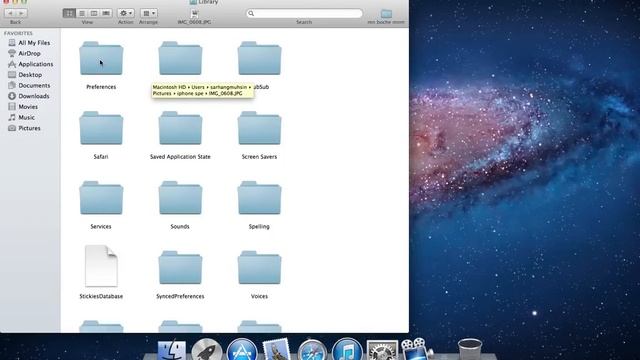Launch Safari compass in Dock
640x360 pixels.
click(x=312, y=350)
